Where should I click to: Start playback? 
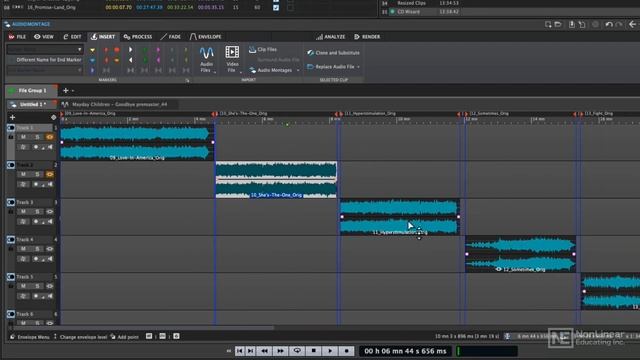pos(330,351)
